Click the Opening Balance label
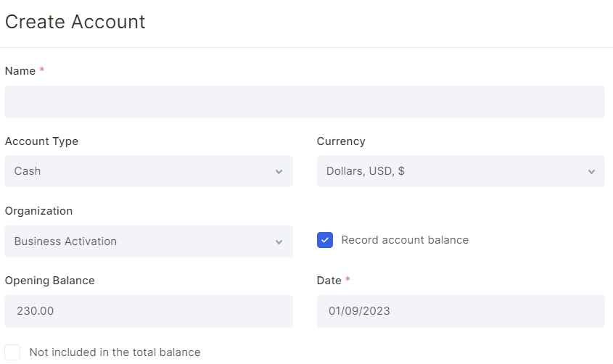 click(x=49, y=281)
